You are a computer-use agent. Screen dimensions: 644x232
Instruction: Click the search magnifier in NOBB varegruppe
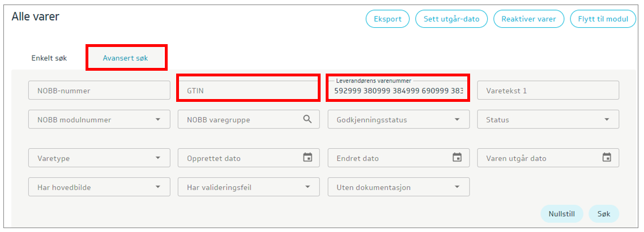click(x=307, y=119)
